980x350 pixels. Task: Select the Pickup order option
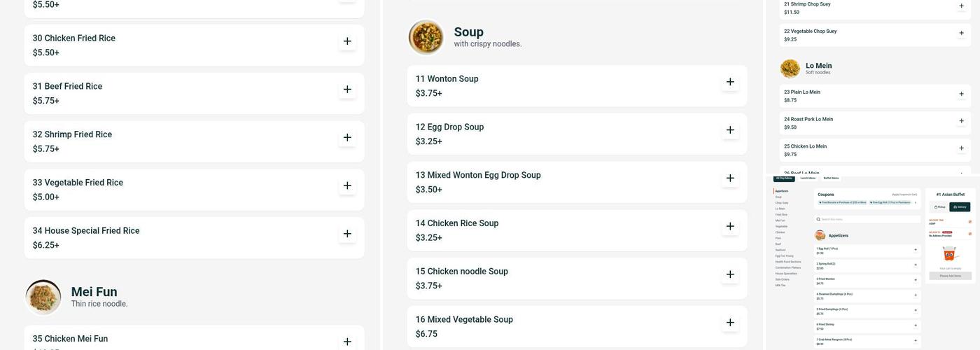click(x=939, y=207)
